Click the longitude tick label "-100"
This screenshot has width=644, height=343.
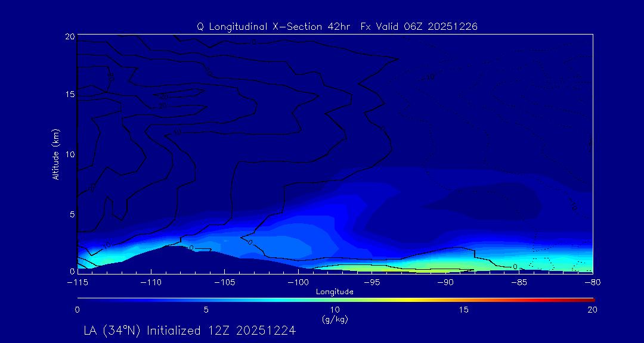298,283
